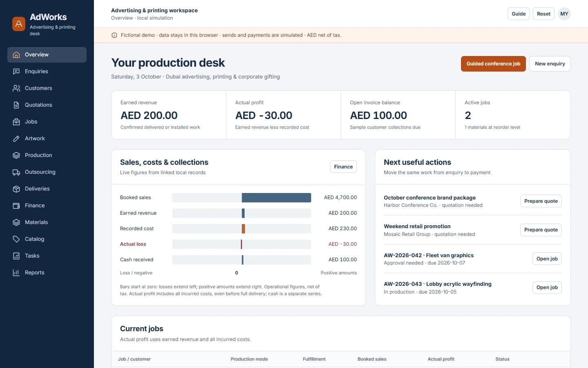Click the Outsourcing truck icon
The width and height of the screenshot is (588, 368).
16,172
